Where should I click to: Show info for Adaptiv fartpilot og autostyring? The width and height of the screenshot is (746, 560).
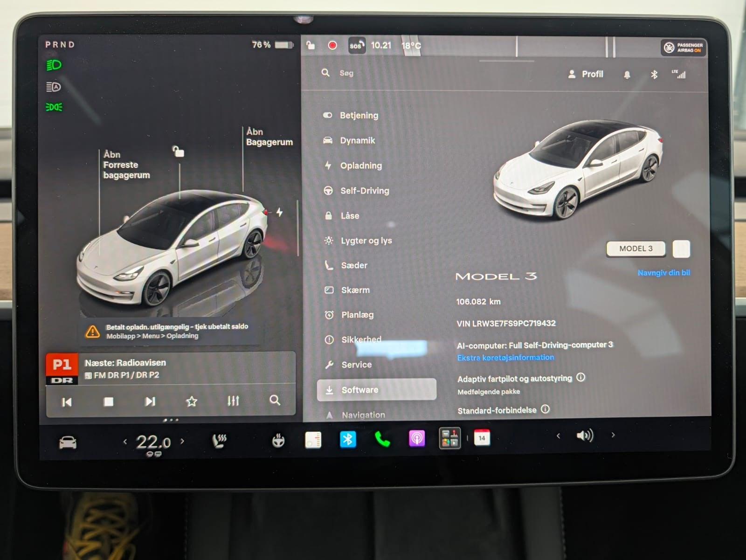click(580, 377)
